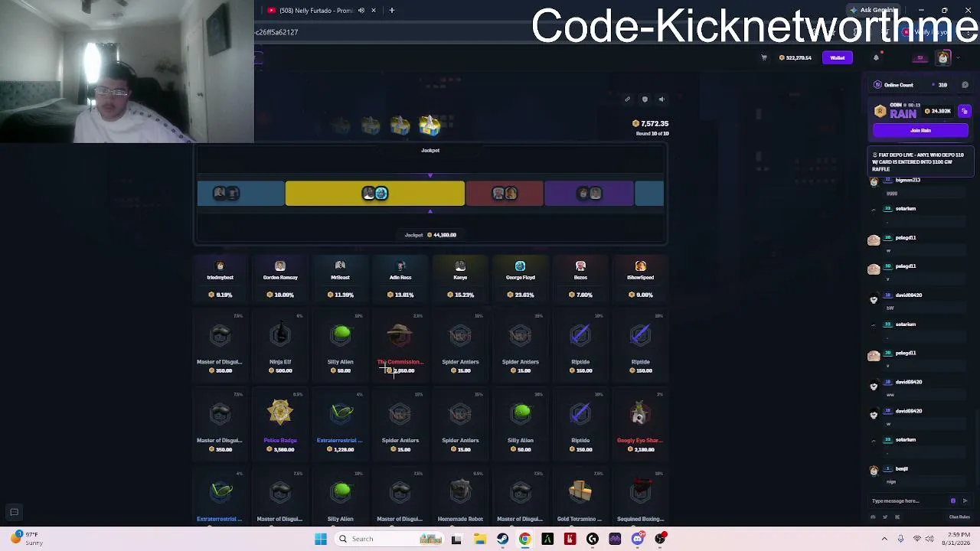980x551 pixels.
Task: Open the notifications bell
Action: coord(876,57)
